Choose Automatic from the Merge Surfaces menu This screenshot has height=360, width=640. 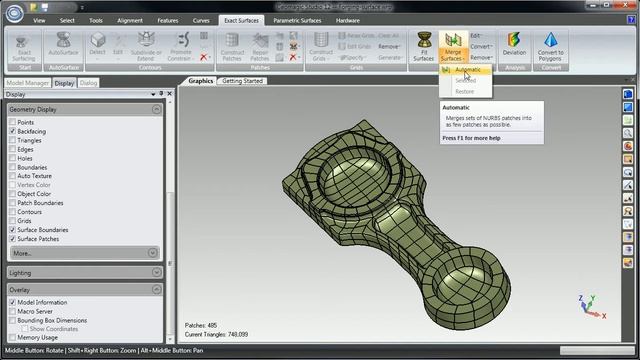click(x=466, y=70)
